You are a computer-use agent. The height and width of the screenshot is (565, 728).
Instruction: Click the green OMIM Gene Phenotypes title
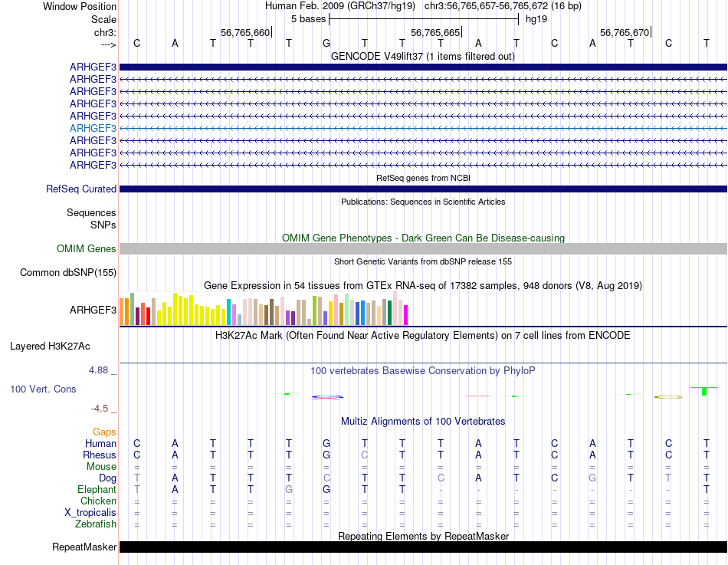click(x=423, y=238)
